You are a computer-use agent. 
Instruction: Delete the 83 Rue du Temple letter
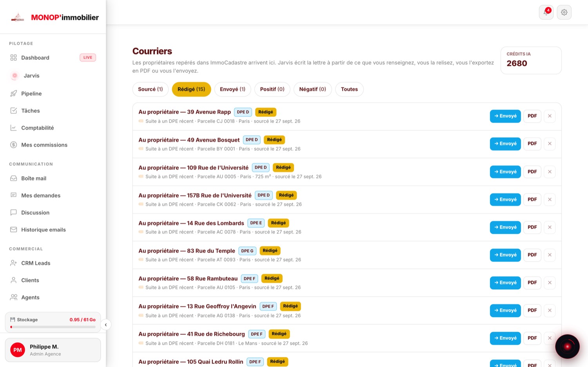pyautogui.click(x=550, y=255)
